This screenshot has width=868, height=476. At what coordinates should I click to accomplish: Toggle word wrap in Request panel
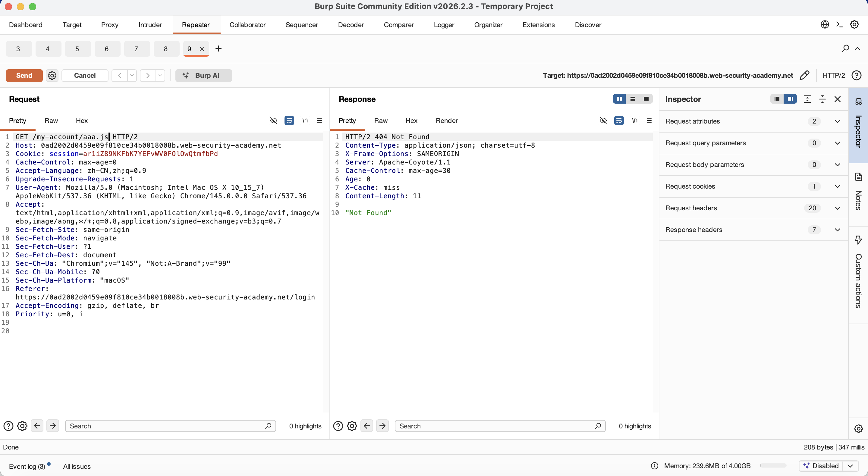[x=289, y=121]
